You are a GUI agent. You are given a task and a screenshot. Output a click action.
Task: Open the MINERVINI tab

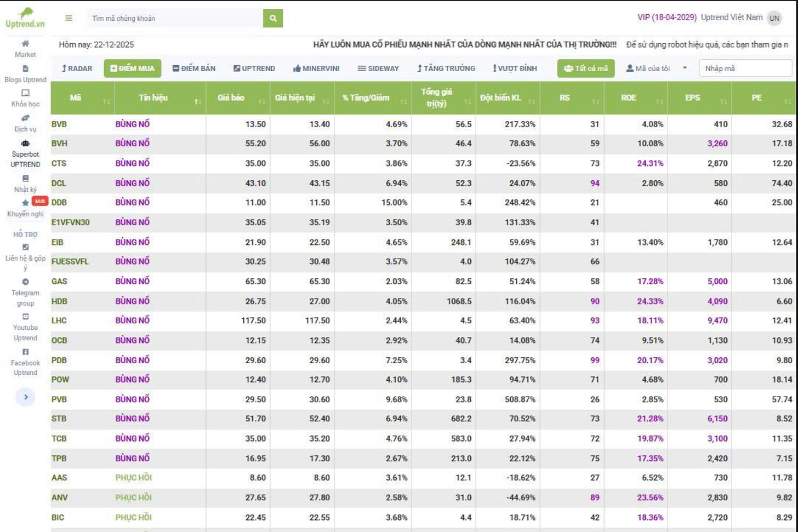[316, 68]
